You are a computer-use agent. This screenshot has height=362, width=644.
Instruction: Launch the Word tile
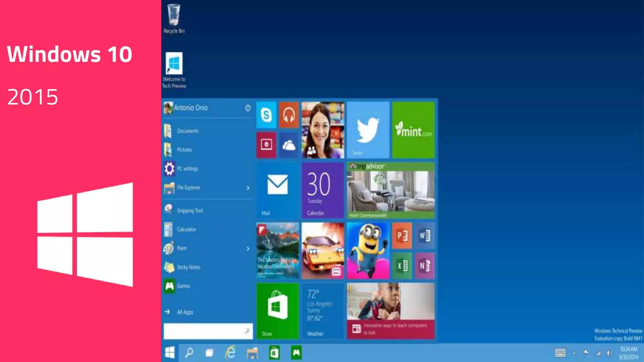(425, 236)
